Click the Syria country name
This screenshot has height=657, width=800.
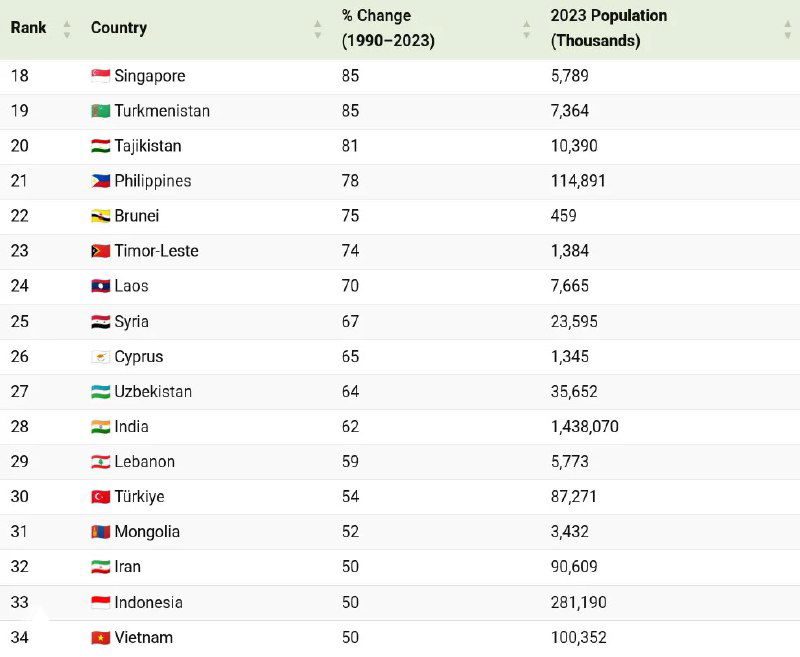[x=131, y=322]
